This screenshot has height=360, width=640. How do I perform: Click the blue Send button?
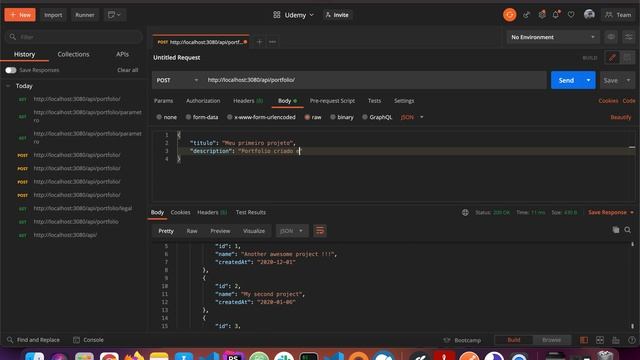coord(566,80)
